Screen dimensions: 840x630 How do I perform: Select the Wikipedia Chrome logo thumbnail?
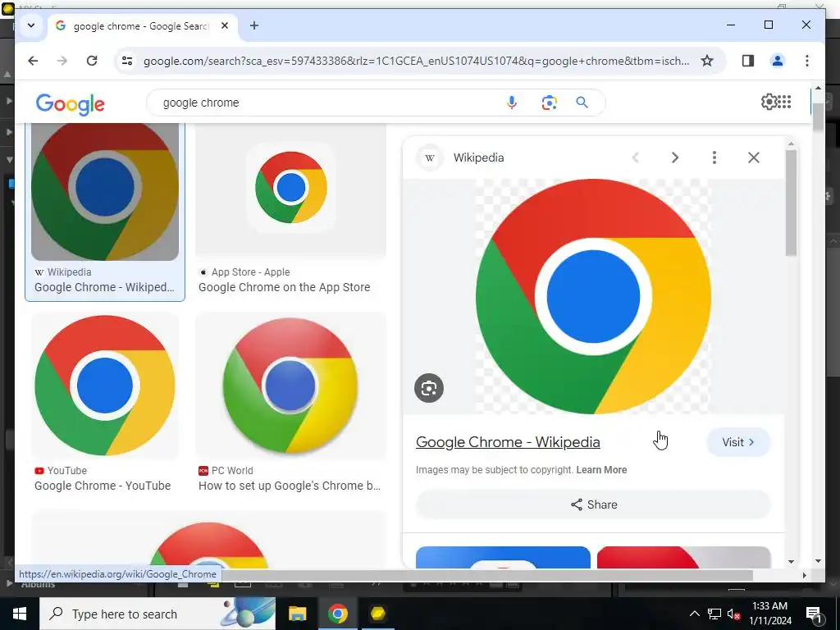coord(105,192)
